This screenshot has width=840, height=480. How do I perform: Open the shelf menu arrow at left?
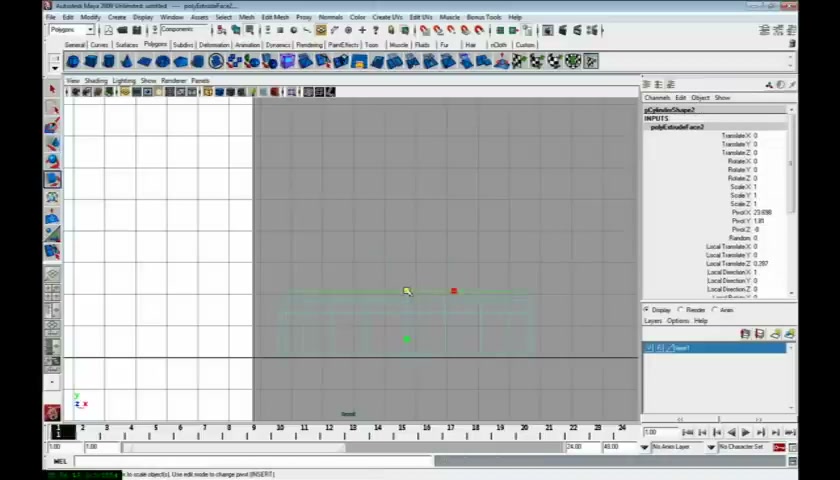[55, 69]
